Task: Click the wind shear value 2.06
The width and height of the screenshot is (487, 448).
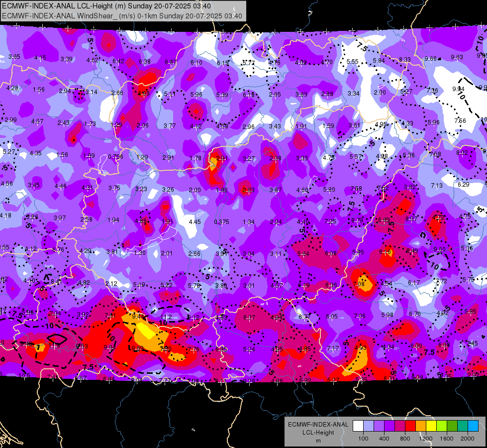Action: pyautogui.click(x=143, y=125)
